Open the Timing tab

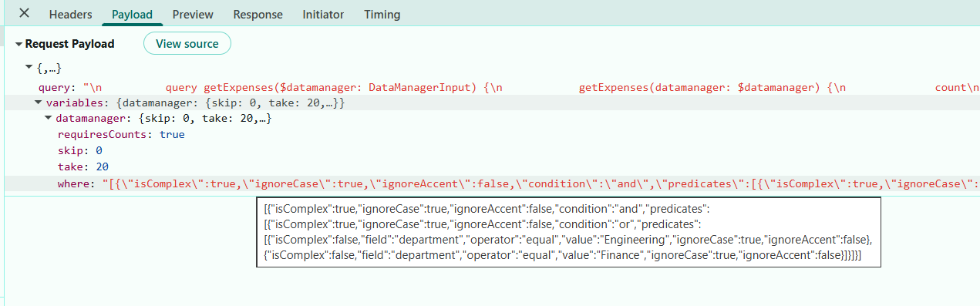click(x=382, y=15)
